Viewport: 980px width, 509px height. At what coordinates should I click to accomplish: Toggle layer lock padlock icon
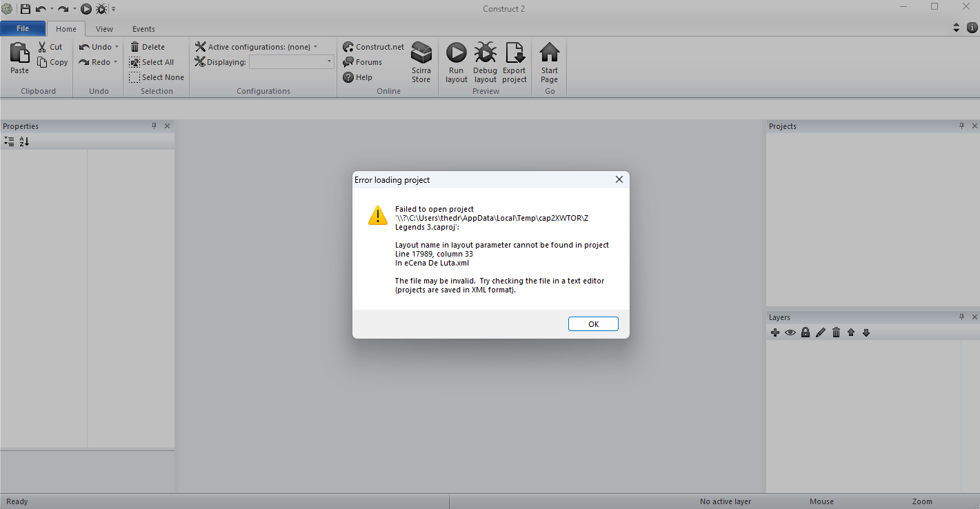click(x=806, y=332)
